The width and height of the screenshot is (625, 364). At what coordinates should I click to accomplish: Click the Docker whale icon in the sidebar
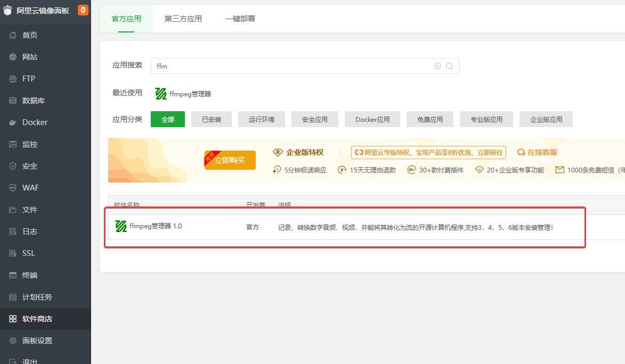(13, 122)
